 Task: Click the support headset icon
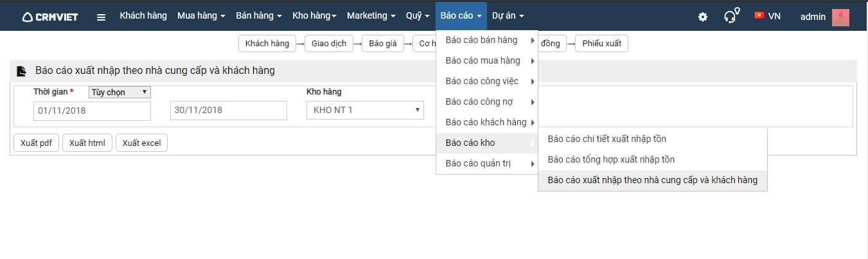click(731, 15)
